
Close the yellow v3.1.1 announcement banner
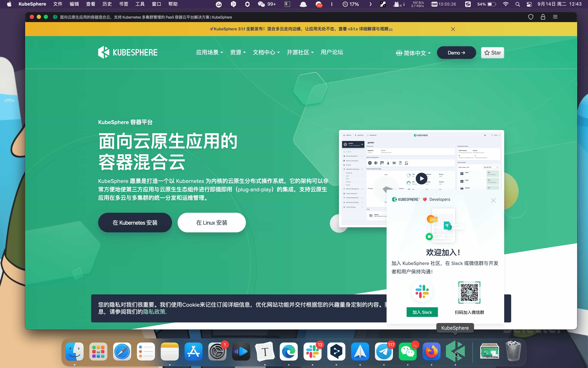pyautogui.click(x=453, y=29)
